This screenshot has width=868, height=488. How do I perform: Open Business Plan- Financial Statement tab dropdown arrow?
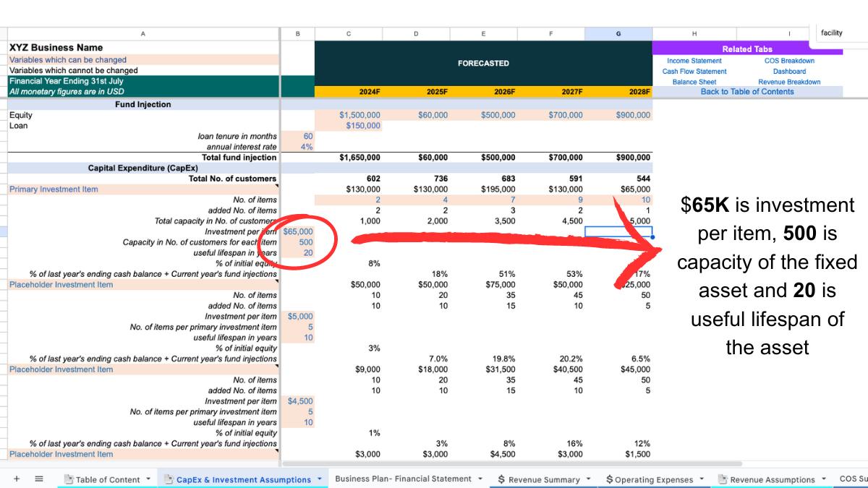click(x=480, y=479)
